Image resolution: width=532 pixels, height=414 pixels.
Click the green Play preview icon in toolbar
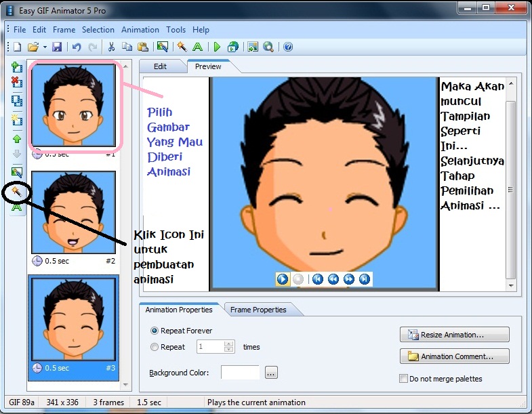point(217,47)
